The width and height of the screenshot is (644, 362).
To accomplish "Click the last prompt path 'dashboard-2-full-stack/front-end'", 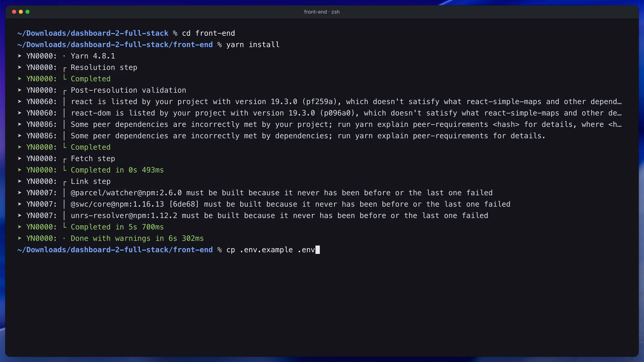I will (142, 250).
